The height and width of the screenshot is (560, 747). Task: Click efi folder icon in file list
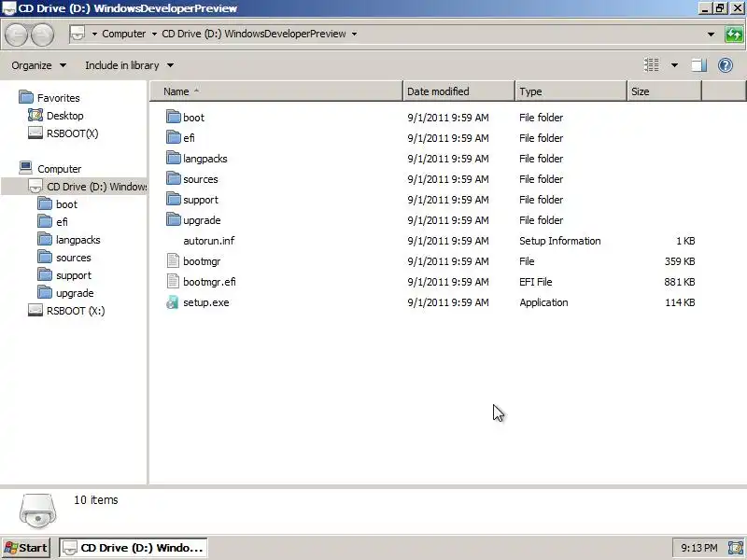(174, 137)
